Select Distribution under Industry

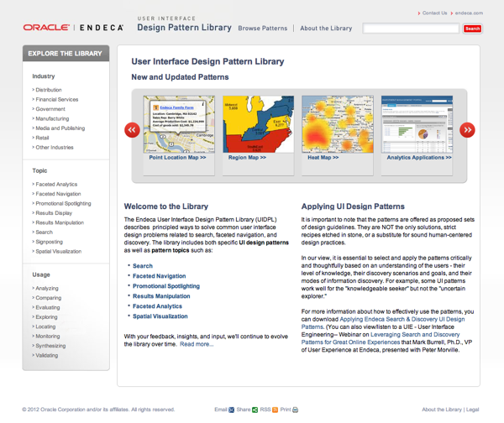[49, 90]
